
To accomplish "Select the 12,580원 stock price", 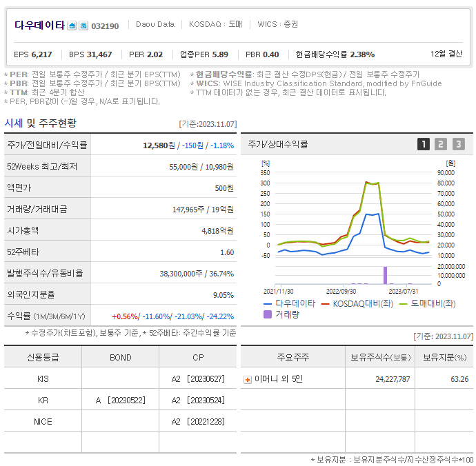I will (x=159, y=145).
